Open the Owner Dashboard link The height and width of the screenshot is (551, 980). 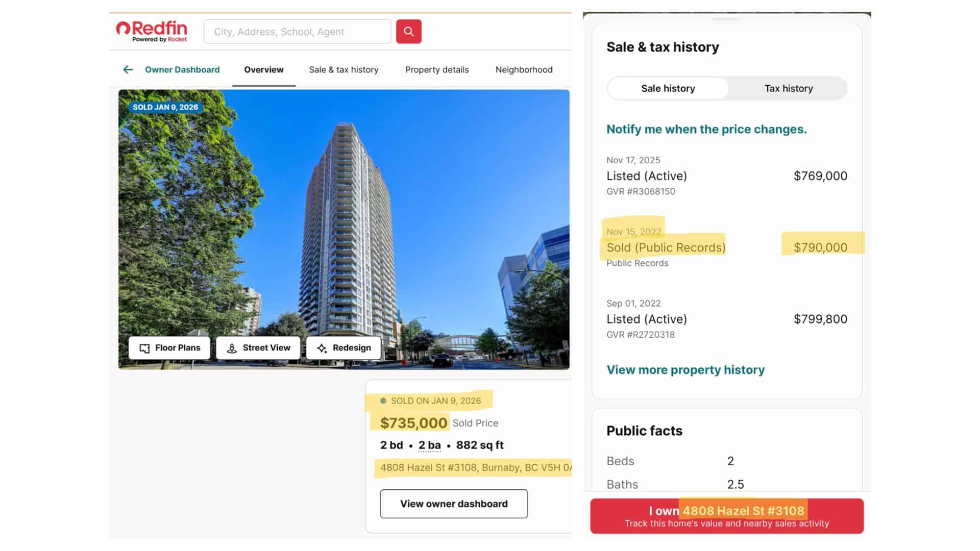[x=182, y=69]
